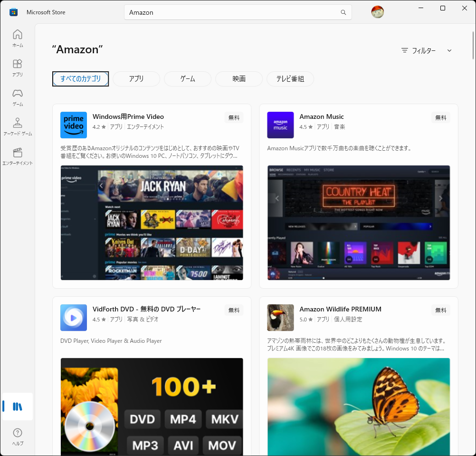The width and height of the screenshot is (476, 456).
Task: Click the 4.2 star rating of Prime Video
Action: (x=99, y=127)
